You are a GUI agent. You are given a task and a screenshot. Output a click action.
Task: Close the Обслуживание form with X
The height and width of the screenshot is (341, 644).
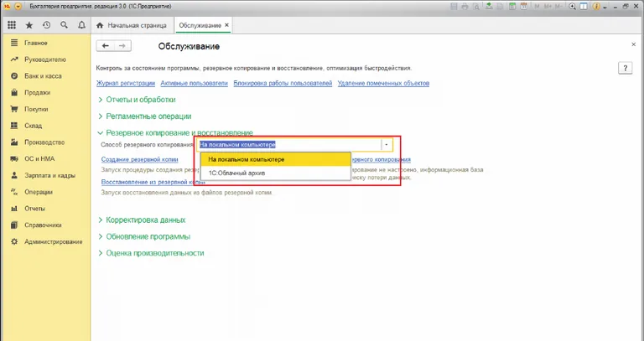pos(633,44)
